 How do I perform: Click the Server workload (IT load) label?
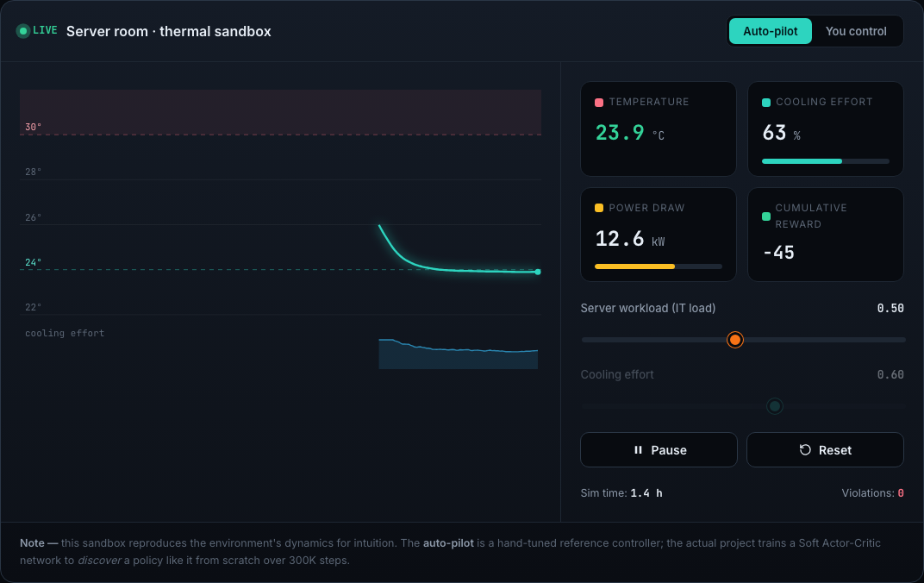click(x=647, y=308)
